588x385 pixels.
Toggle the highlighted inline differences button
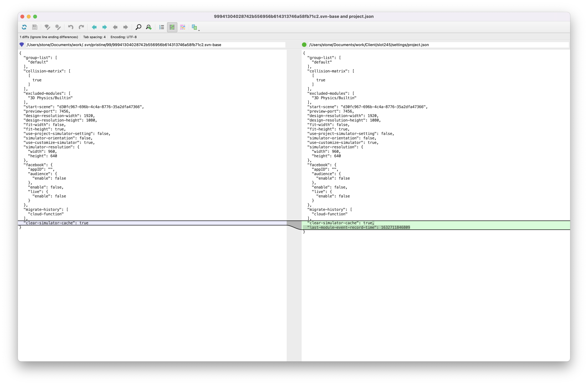click(172, 27)
